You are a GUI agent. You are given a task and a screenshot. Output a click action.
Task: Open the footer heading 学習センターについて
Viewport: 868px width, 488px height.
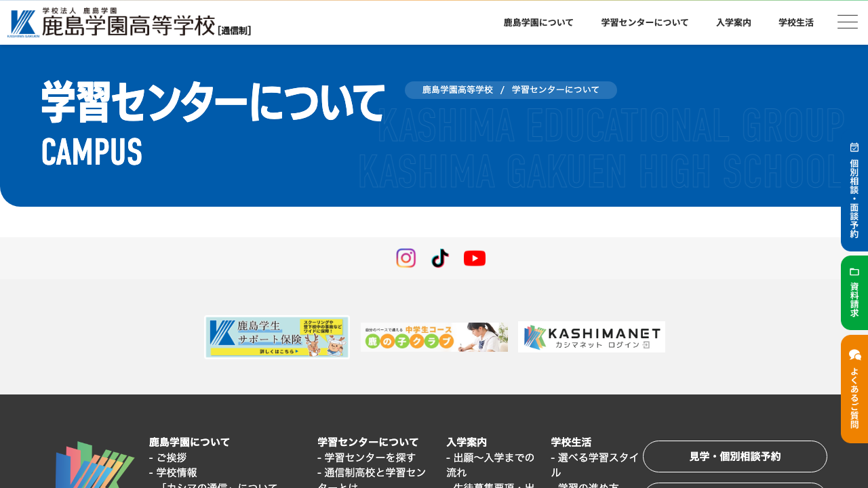[368, 442]
